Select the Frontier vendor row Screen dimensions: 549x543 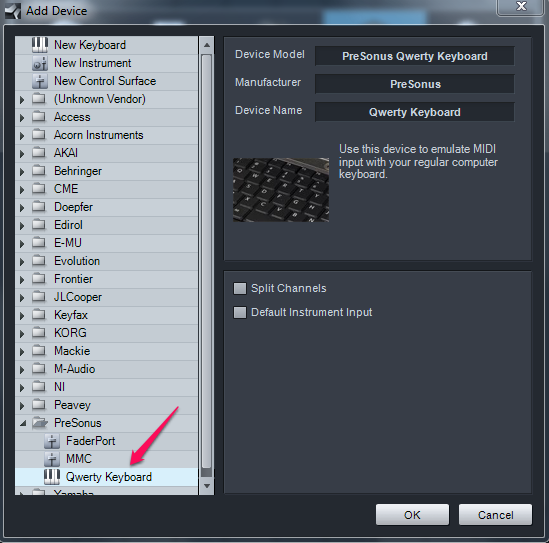106,279
